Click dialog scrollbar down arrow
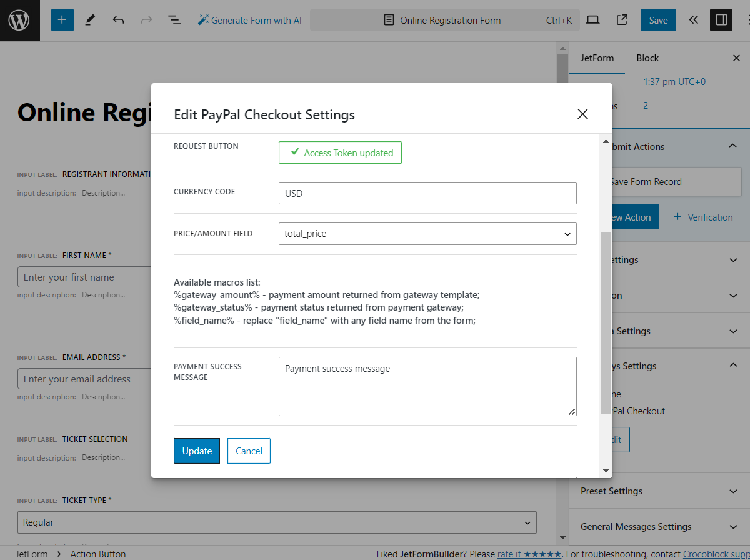750x560 pixels. [606, 471]
